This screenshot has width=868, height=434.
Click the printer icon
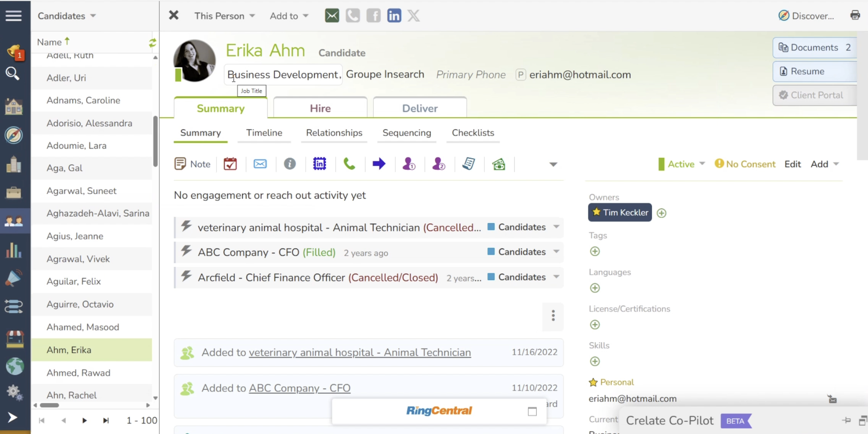point(855,15)
